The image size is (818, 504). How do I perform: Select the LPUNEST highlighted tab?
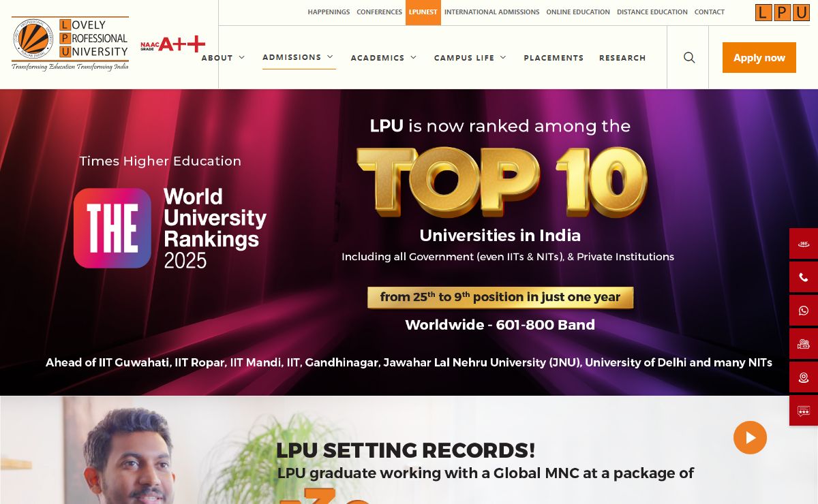pos(423,12)
